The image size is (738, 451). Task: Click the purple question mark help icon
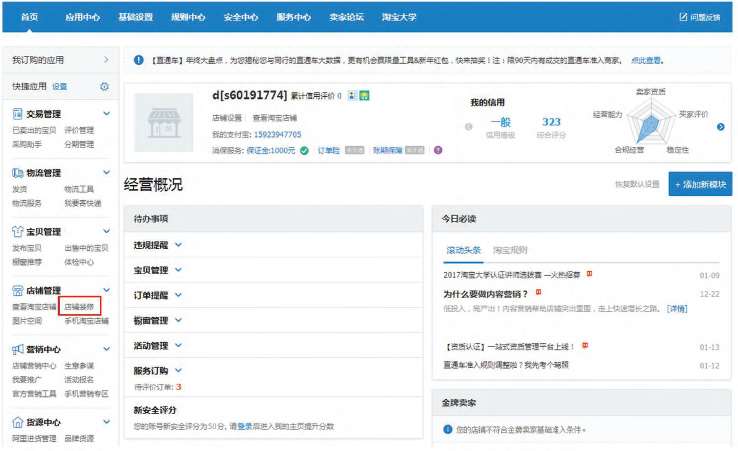(x=438, y=151)
